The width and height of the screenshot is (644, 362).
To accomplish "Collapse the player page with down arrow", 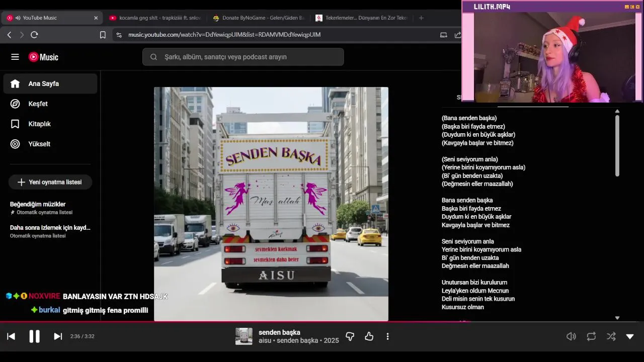I will 630,336.
